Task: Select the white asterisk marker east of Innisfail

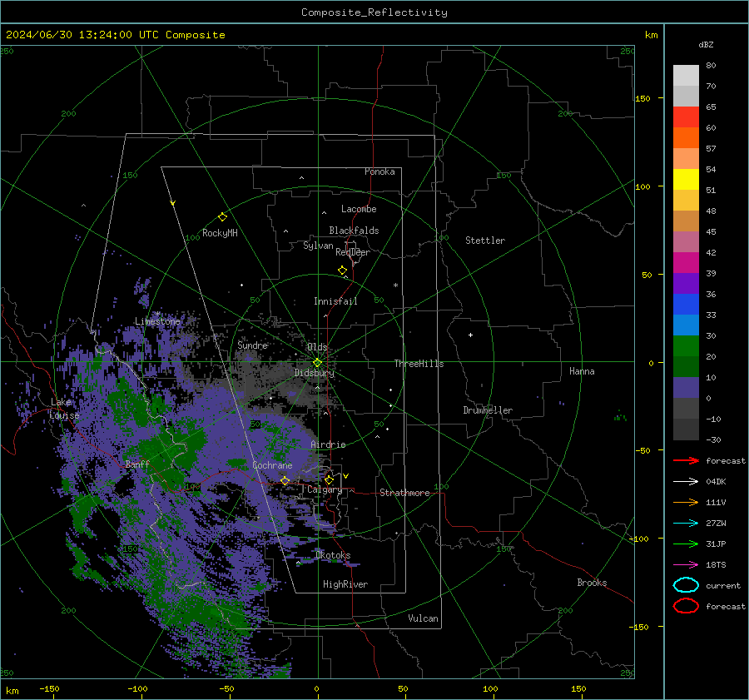Action: pyautogui.click(x=395, y=285)
